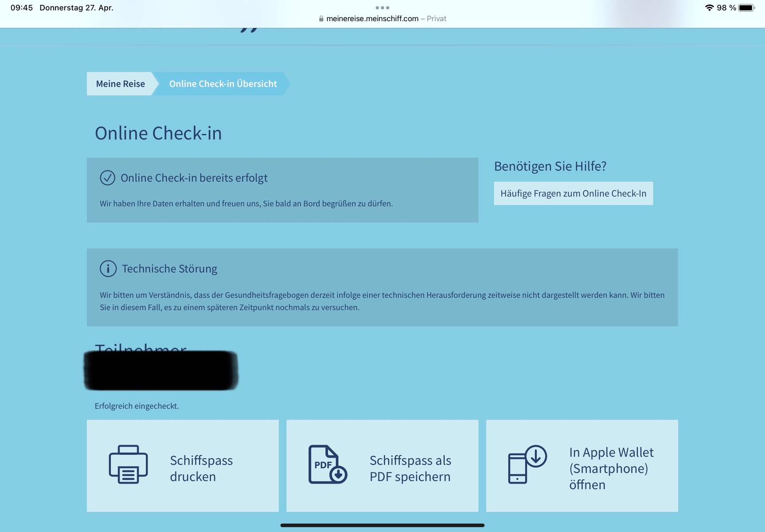
Task: Tap the smartphone download Wallet icon
Action: [x=527, y=464]
